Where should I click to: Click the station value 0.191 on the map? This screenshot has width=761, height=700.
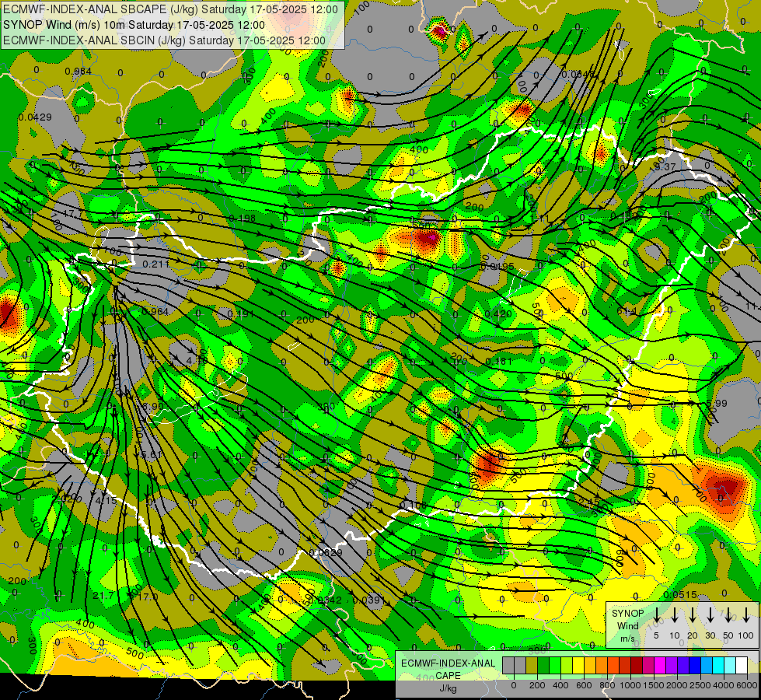[241, 313]
